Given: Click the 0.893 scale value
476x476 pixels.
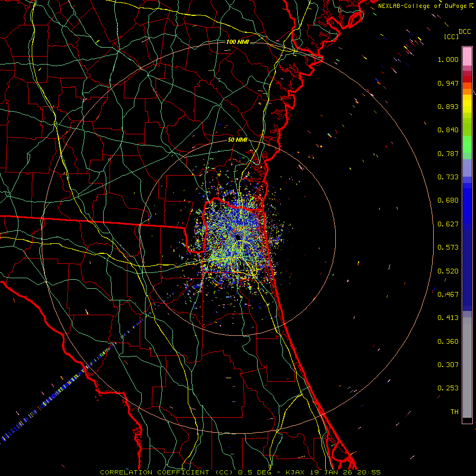Looking at the screenshot, I should 448,106.
